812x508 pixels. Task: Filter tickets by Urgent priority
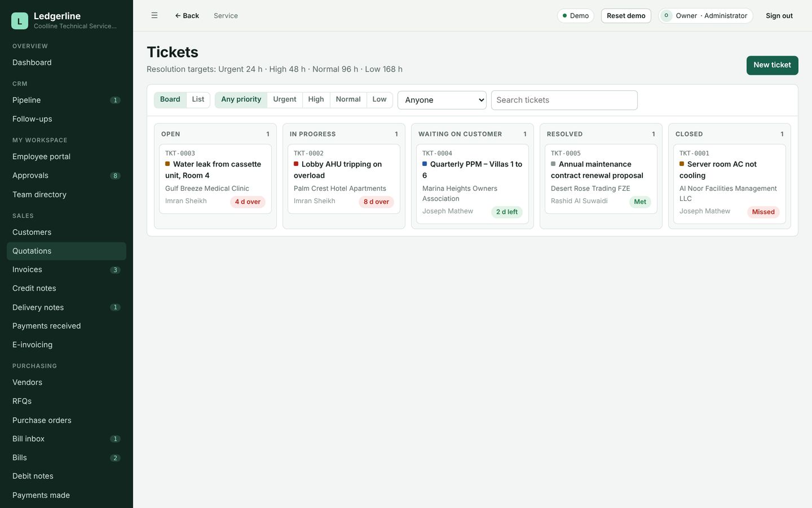coord(285,99)
